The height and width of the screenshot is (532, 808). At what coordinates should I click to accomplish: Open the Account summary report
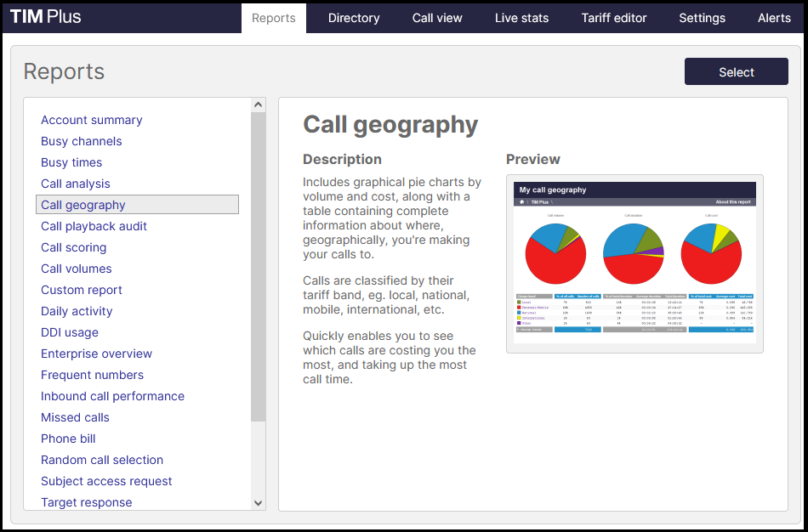click(x=91, y=120)
